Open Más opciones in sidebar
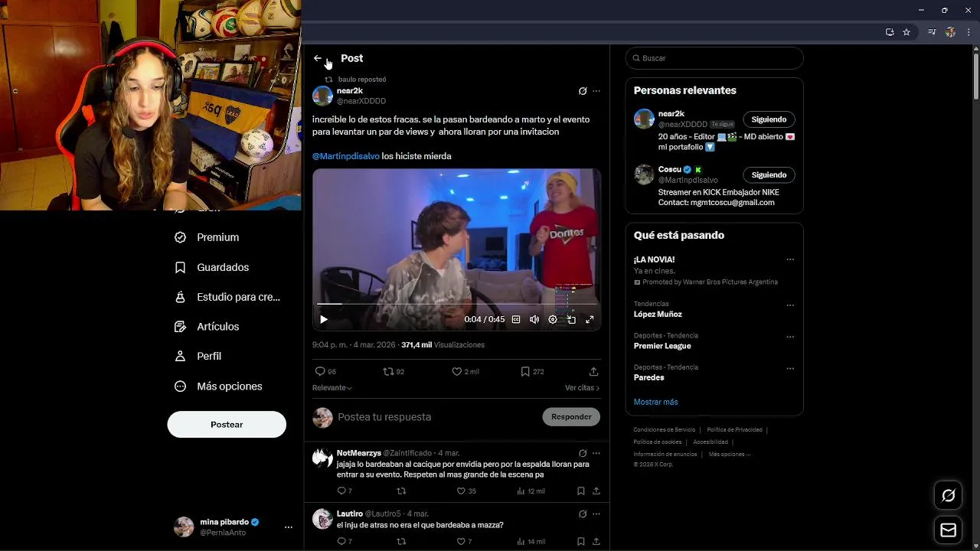 click(x=218, y=386)
